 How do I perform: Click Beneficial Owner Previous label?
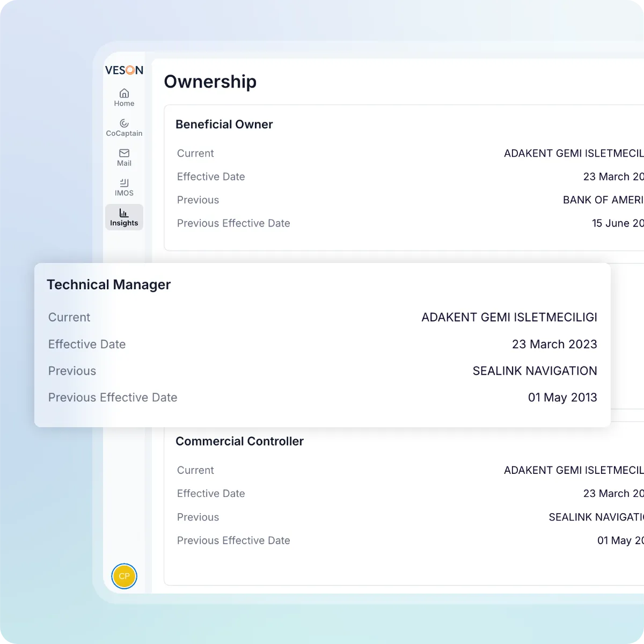coord(198,200)
